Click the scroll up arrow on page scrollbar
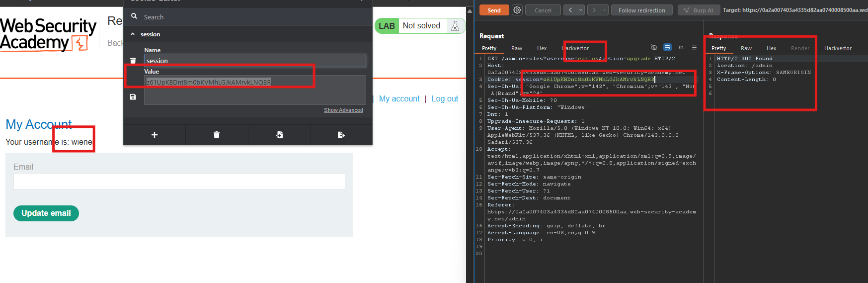This screenshot has width=868, height=283. click(470, 10)
